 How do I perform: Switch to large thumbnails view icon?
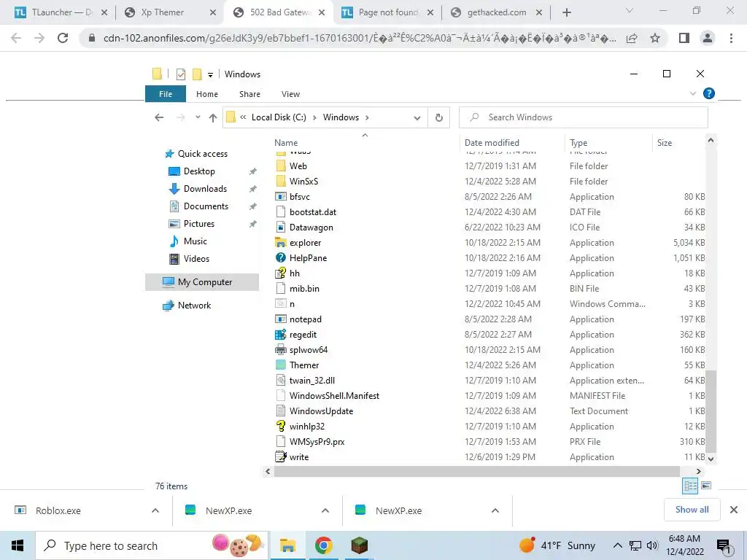(x=706, y=486)
